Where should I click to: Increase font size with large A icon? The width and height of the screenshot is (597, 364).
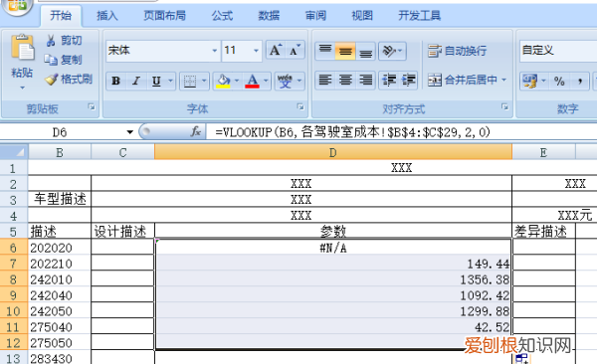click(276, 50)
